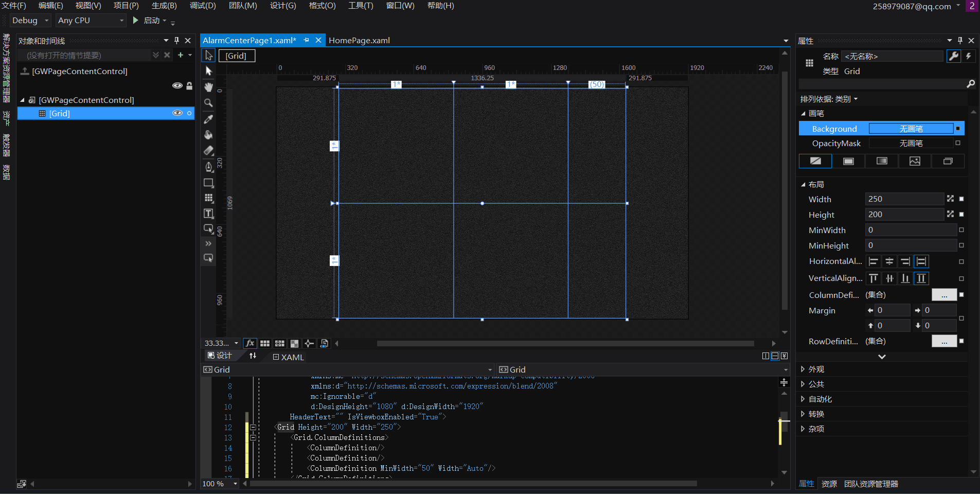Open the Events lightning bolt view
The width and height of the screenshot is (980, 494).
(x=969, y=56)
